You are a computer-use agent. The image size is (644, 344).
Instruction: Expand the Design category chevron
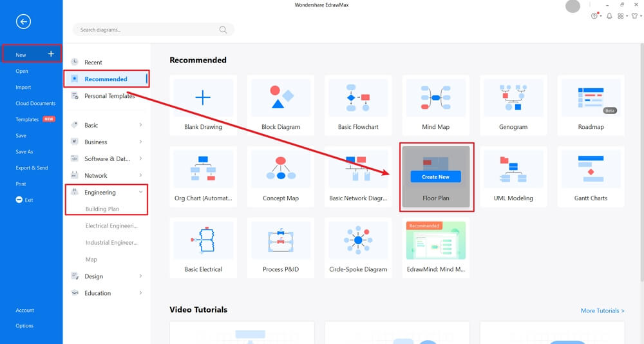tap(140, 276)
